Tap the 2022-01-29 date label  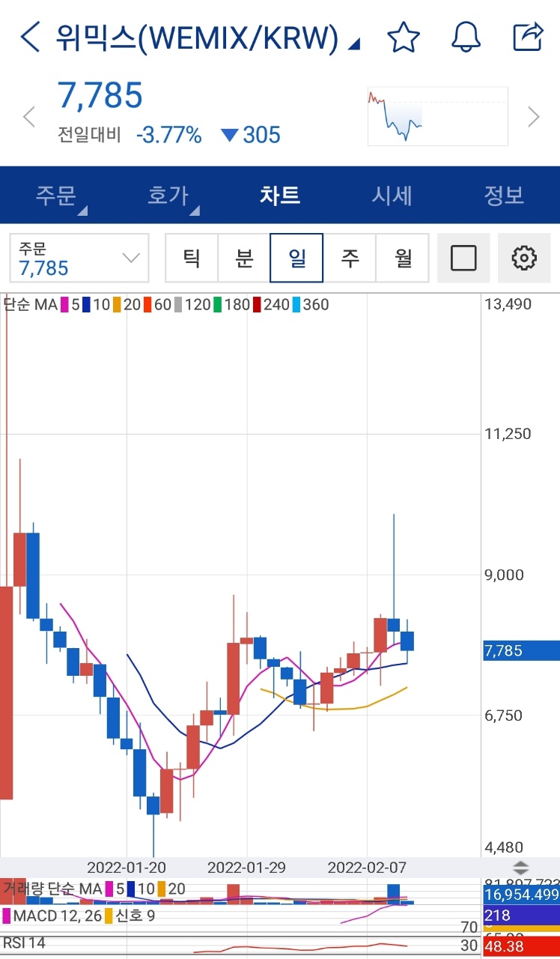point(246,868)
